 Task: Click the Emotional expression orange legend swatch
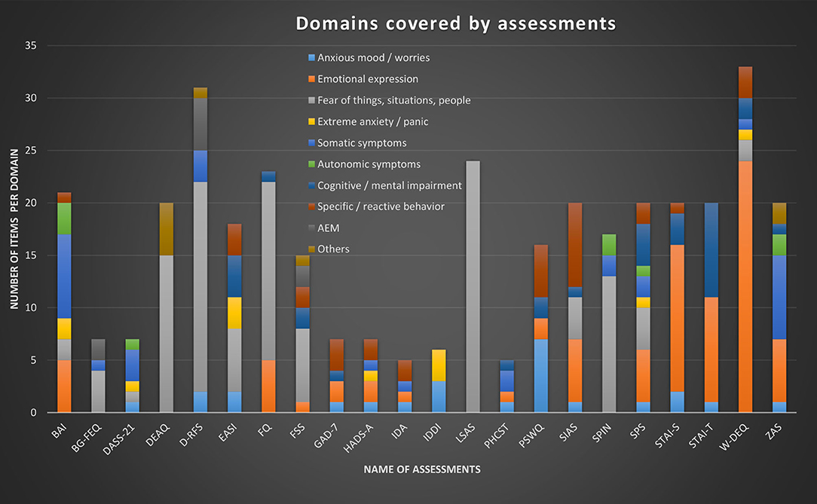click(311, 79)
